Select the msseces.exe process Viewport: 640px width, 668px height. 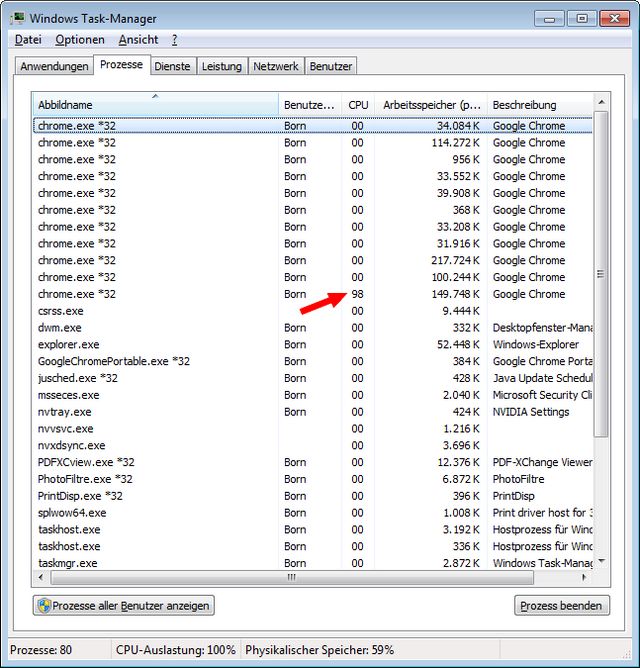(312, 395)
